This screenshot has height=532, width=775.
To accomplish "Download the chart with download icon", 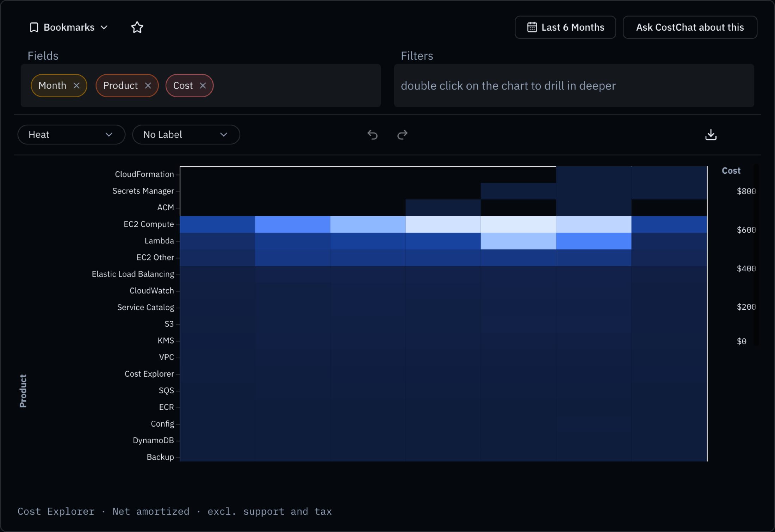I will tap(711, 135).
